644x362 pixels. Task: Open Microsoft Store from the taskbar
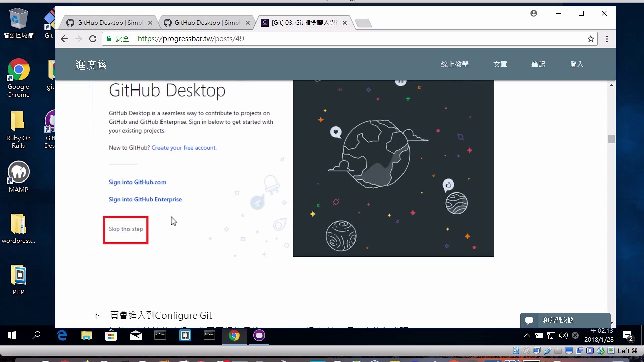pos(111,335)
